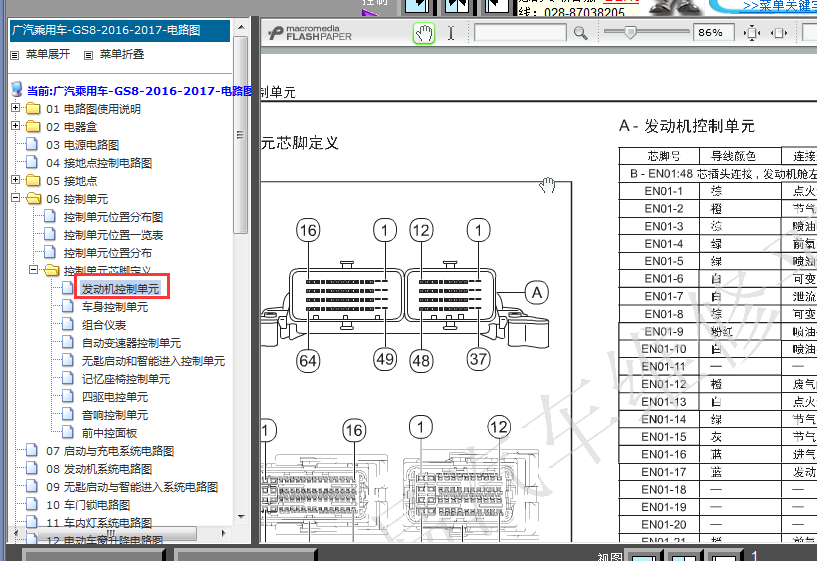Open 无匙启动和智能进入控制单元 page
Image resolution: width=817 pixels, height=561 pixels.
pyautogui.click(x=153, y=361)
